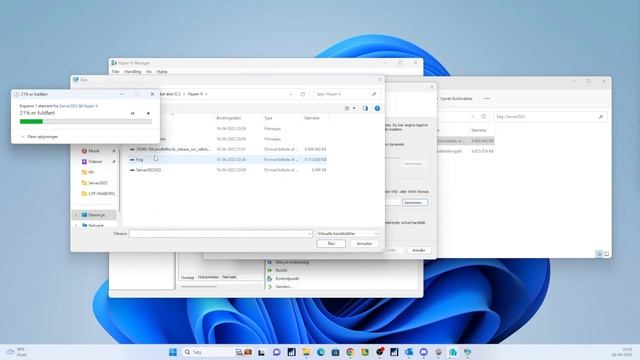Sort files by the Størrelse column

312,118
